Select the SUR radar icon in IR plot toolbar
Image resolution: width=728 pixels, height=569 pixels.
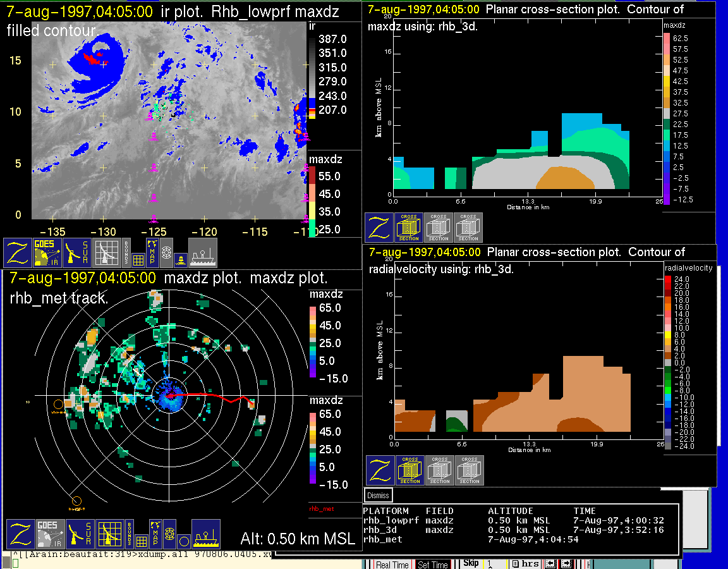(78, 253)
